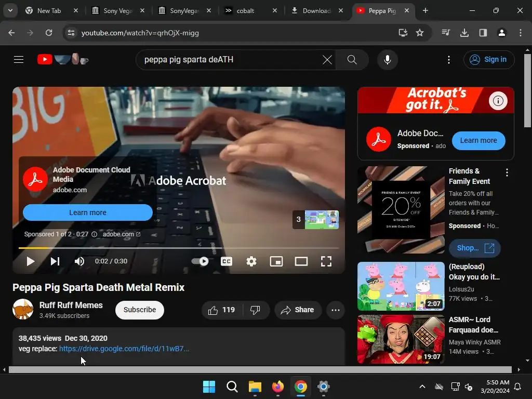This screenshot has height=399, width=532.
Task: Skip to the next video
Action: (x=55, y=261)
